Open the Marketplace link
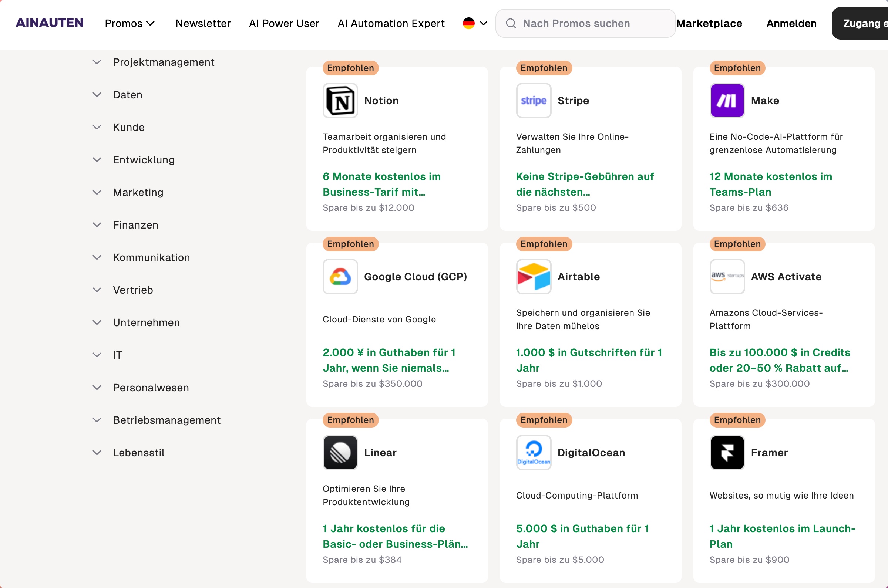Viewport: 888px width, 588px height. 709,23
